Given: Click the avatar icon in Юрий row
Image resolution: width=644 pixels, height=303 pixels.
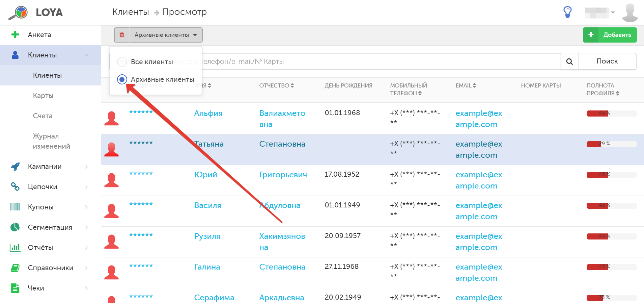Looking at the screenshot, I should pos(111,180).
